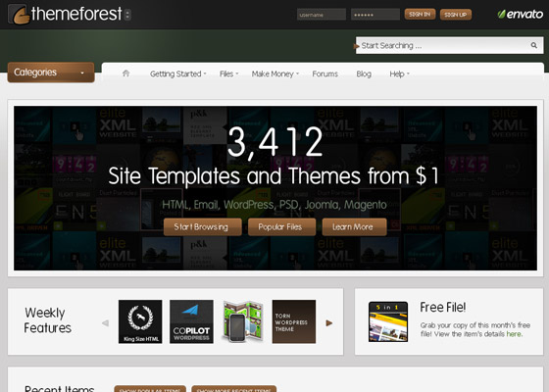Open the Torn WordPress Theme thumbnail
Image resolution: width=549 pixels, height=392 pixels.
[x=294, y=321]
